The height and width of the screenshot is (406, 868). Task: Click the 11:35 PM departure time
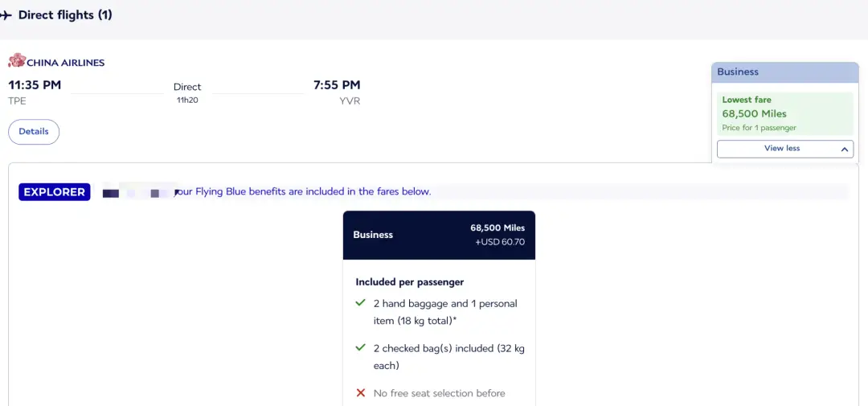pyautogui.click(x=35, y=85)
